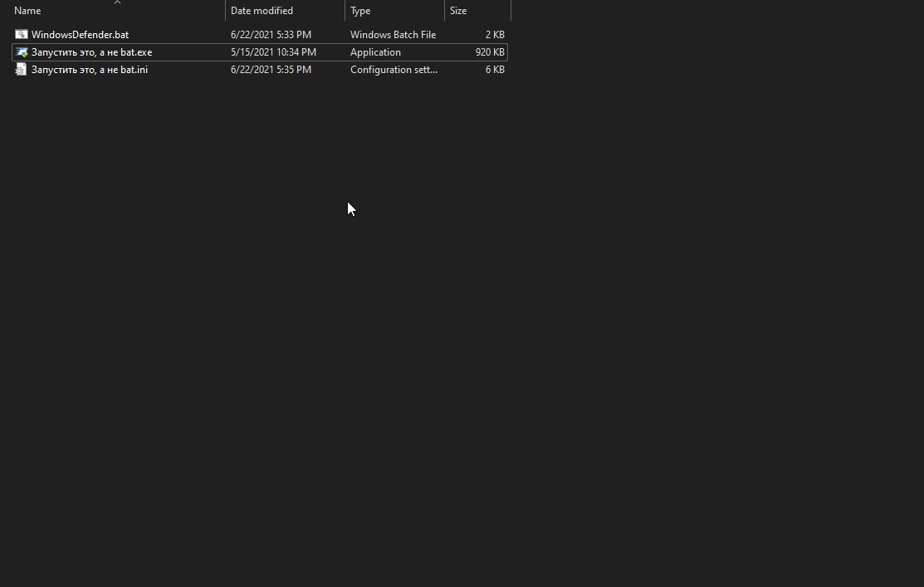Click the date 6/22/2021 5:33 PM

(271, 35)
